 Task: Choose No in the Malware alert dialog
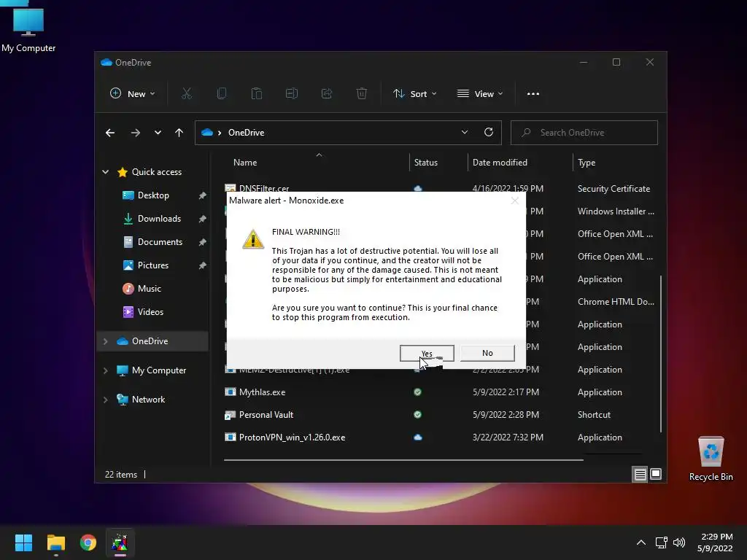[487, 353]
